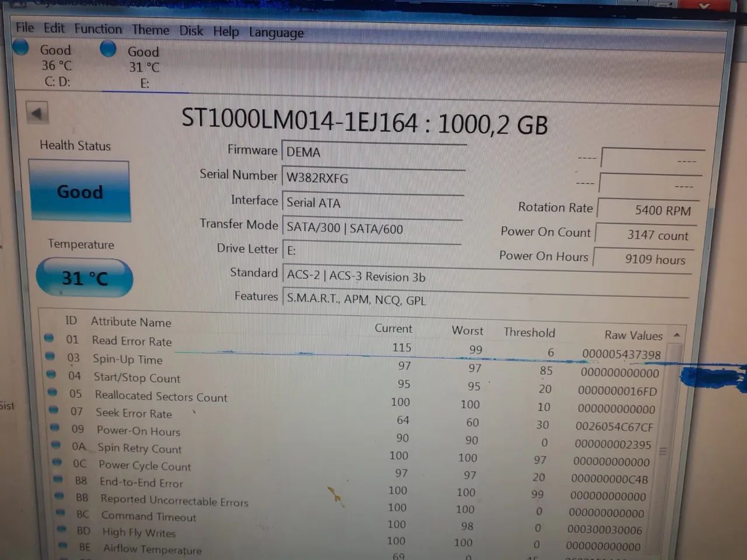Click the Firmware field DEMA
The height and width of the screenshot is (560, 747).
tap(373, 153)
